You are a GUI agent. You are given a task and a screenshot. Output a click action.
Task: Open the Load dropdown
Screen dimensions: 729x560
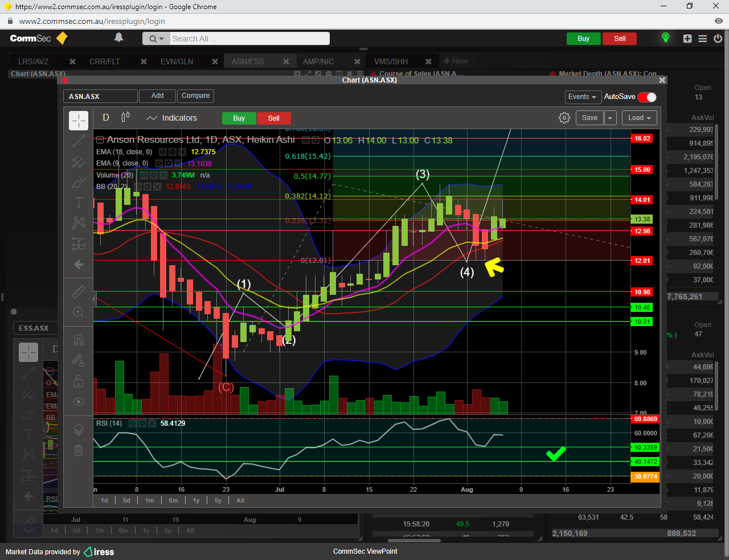640,118
